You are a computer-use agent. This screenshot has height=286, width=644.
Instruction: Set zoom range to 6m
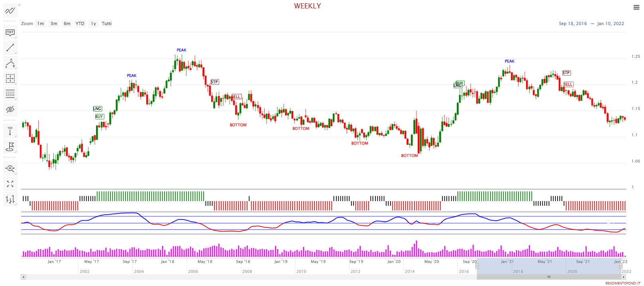(67, 24)
